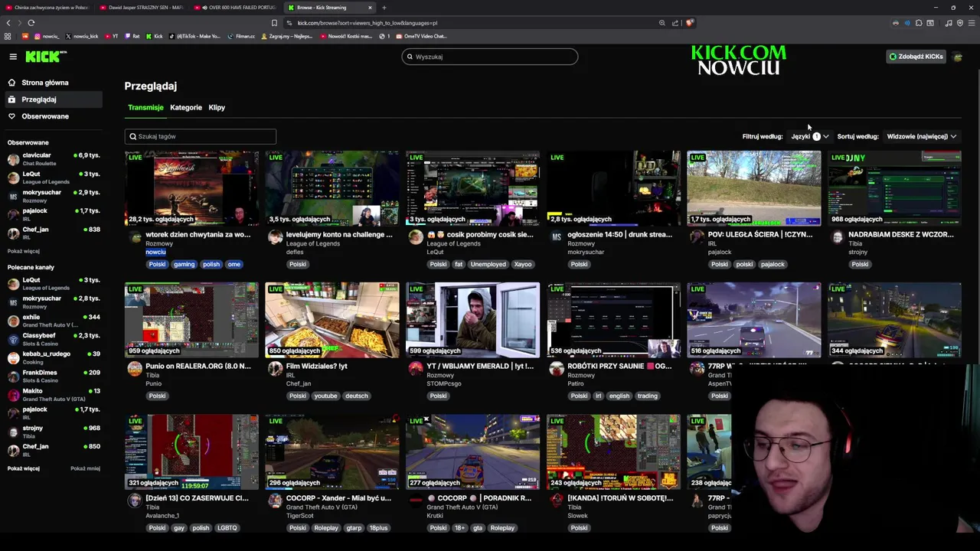Select Makito in recommended channels
This screenshot has width=980, height=551.
54,395
